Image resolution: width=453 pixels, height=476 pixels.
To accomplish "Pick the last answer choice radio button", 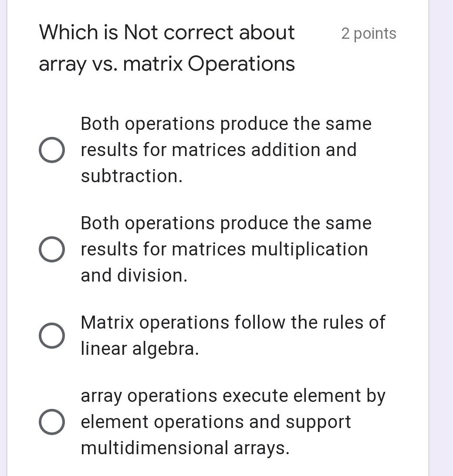I will pos(51,422).
